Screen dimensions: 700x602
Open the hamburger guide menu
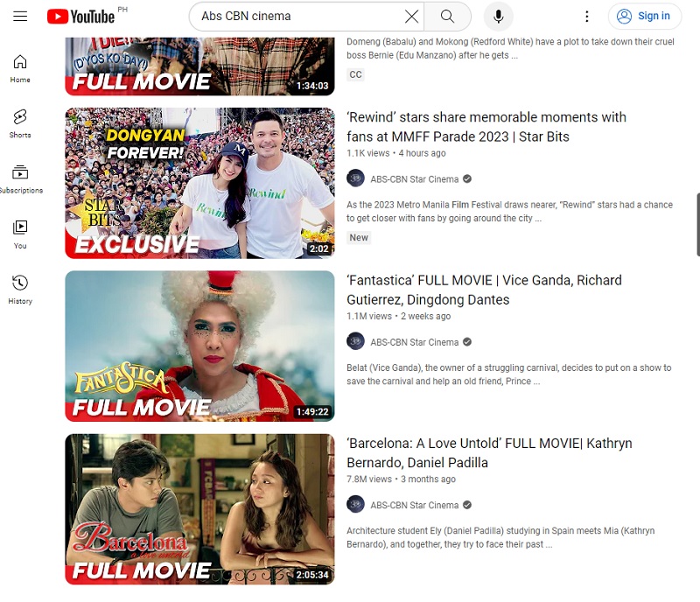coord(20,17)
